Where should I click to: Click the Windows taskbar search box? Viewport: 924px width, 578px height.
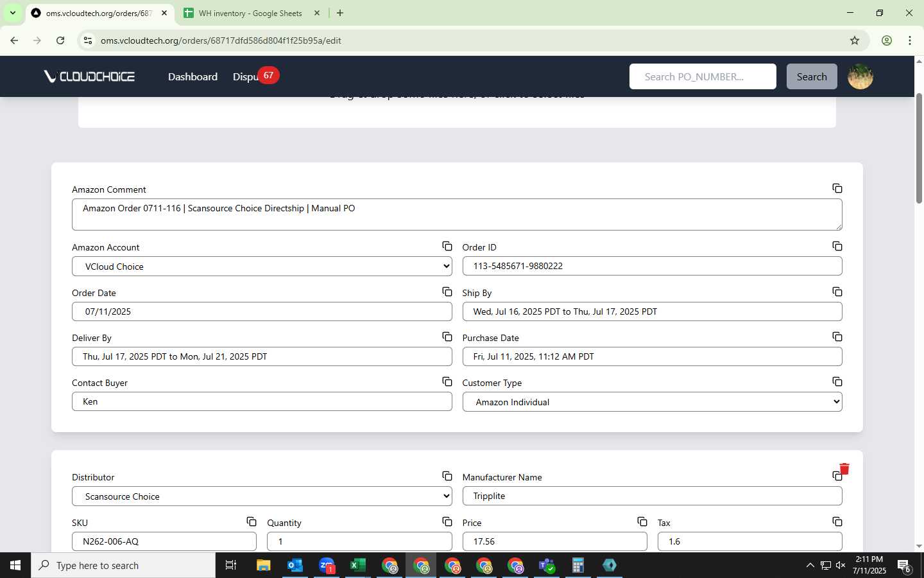click(x=123, y=565)
